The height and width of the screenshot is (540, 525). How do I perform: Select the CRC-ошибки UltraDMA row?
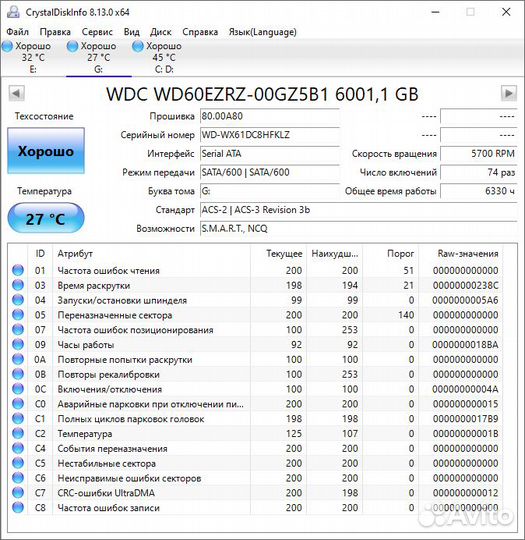pyautogui.click(x=255, y=492)
